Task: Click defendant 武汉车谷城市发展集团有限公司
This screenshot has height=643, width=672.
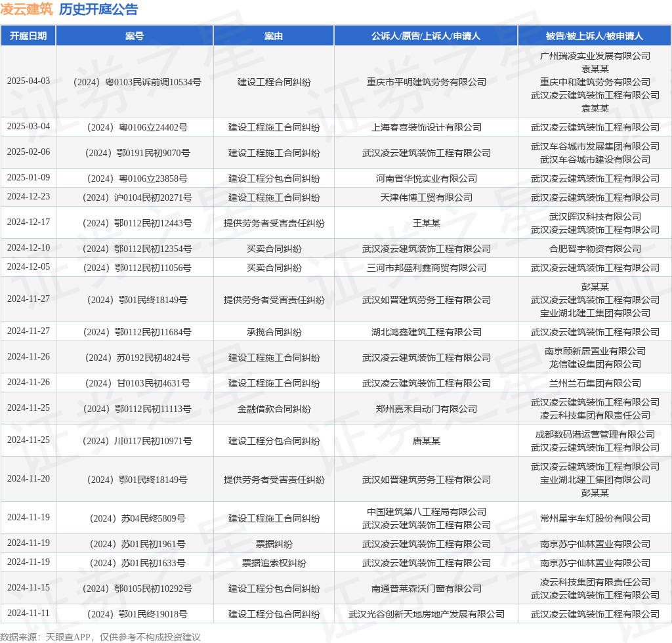Action: 595,146
